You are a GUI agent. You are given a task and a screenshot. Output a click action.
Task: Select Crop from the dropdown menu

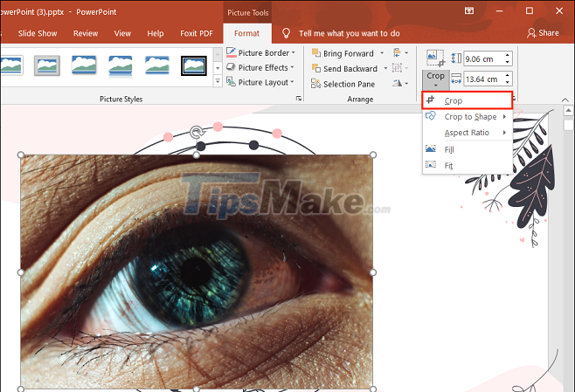click(467, 100)
